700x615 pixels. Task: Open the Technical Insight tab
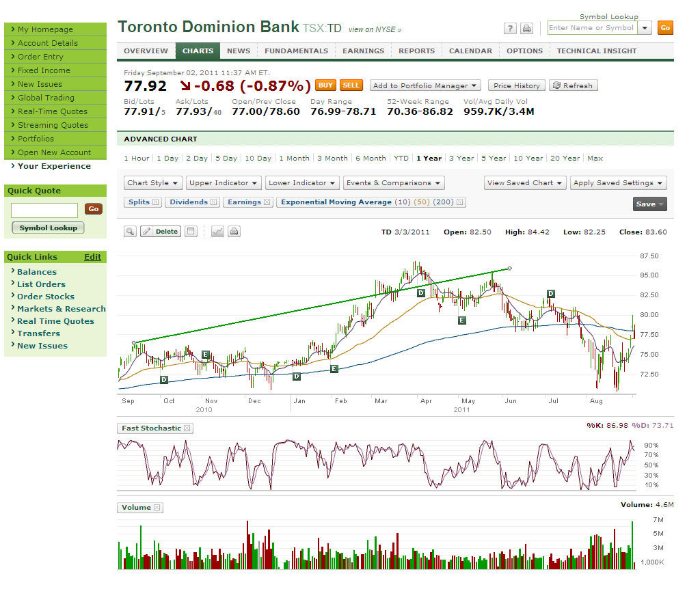coord(597,51)
